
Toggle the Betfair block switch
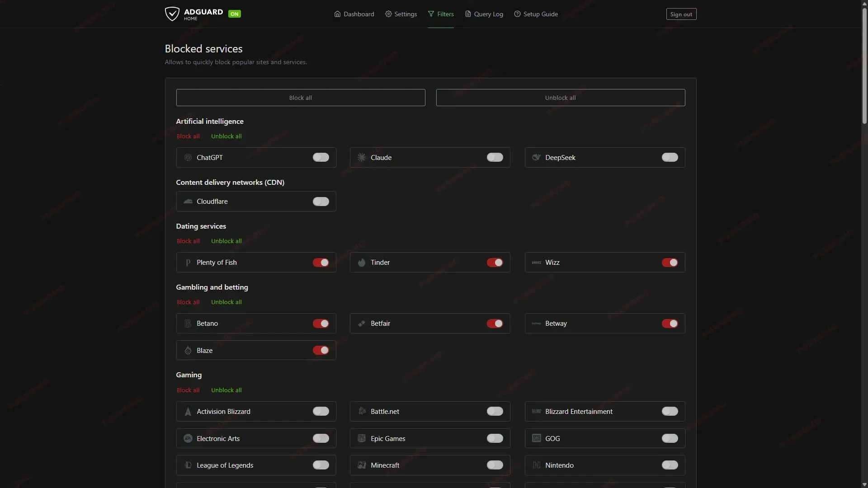pyautogui.click(x=495, y=324)
